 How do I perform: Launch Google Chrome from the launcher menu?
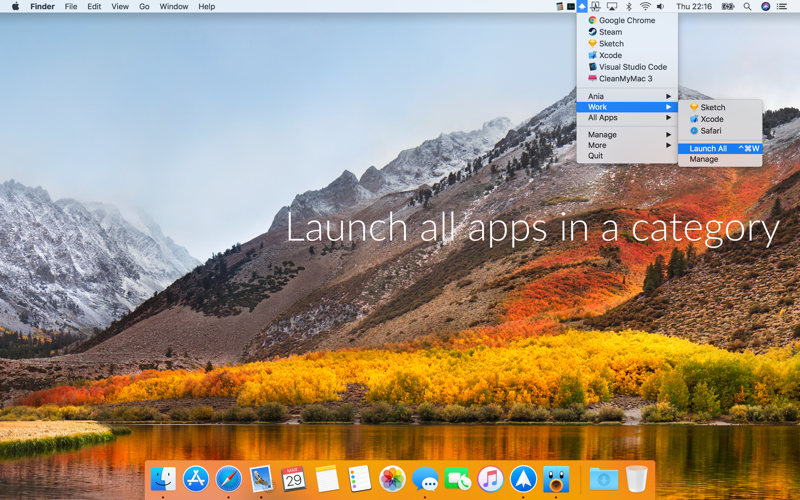coord(627,20)
